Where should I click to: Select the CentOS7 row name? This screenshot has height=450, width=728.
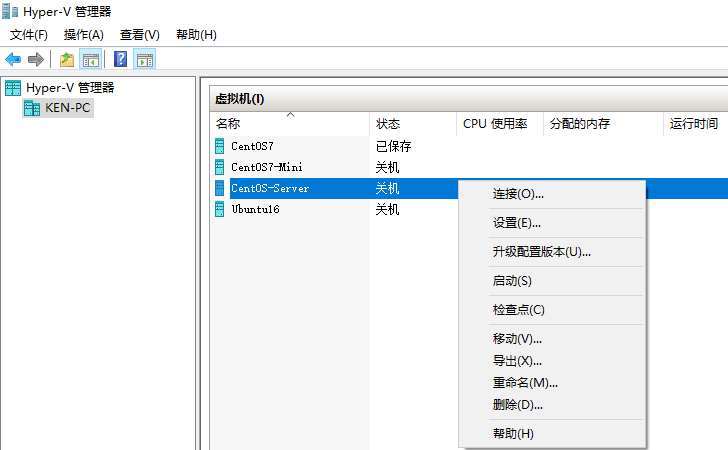pyautogui.click(x=253, y=146)
